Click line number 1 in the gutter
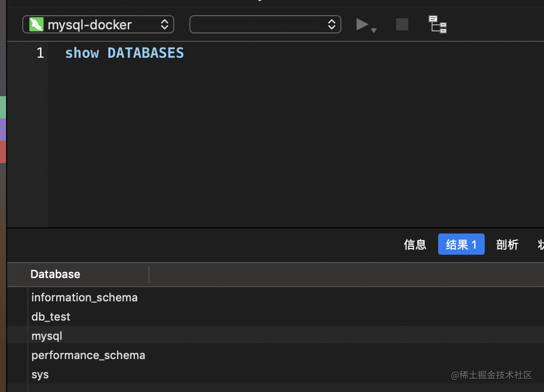Image resolution: width=544 pixels, height=392 pixels. (40, 53)
